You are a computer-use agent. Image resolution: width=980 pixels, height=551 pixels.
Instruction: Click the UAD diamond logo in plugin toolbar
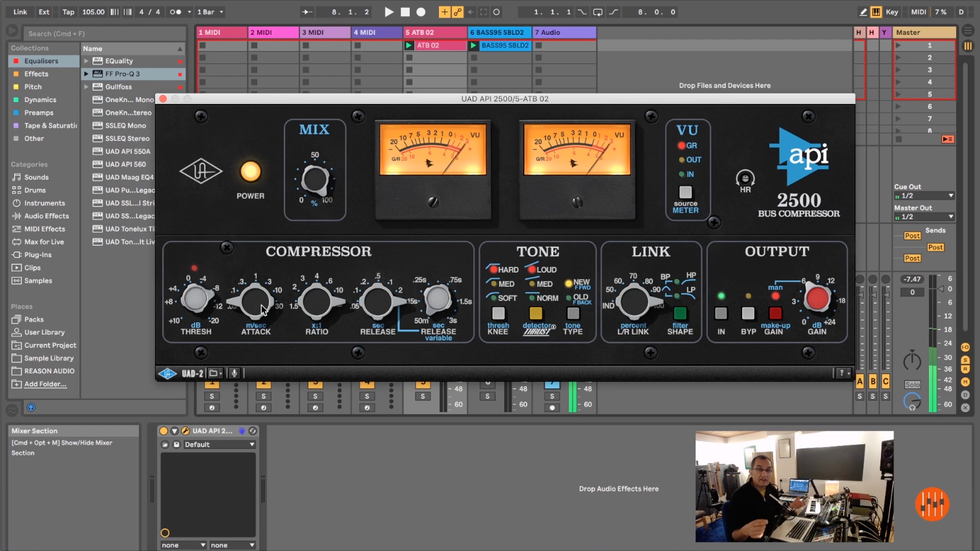pyautogui.click(x=167, y=373)
